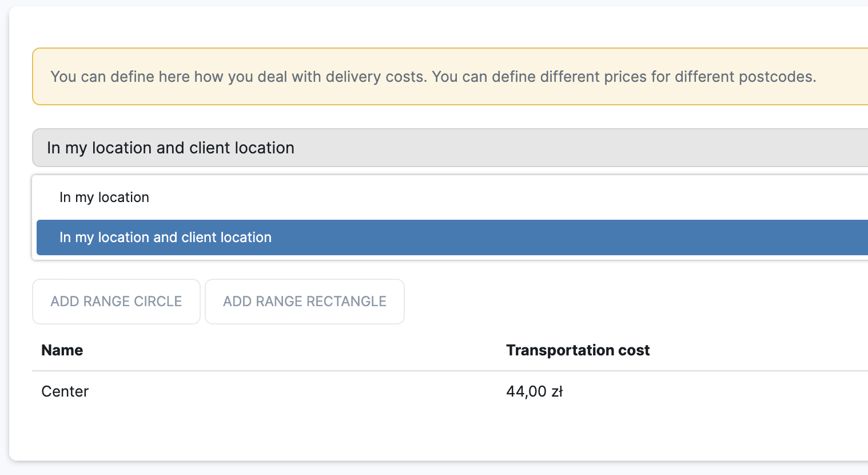This screenshot has width=868, height=475.
Task: Sort ranges by Name
Action: tap(62, 350)
